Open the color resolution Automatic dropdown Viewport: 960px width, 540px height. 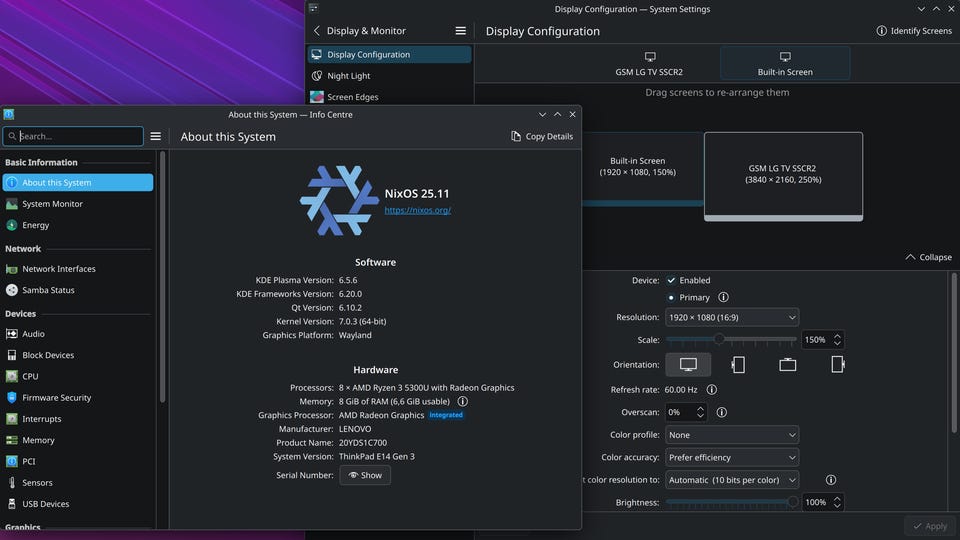(x=732, y=480)
